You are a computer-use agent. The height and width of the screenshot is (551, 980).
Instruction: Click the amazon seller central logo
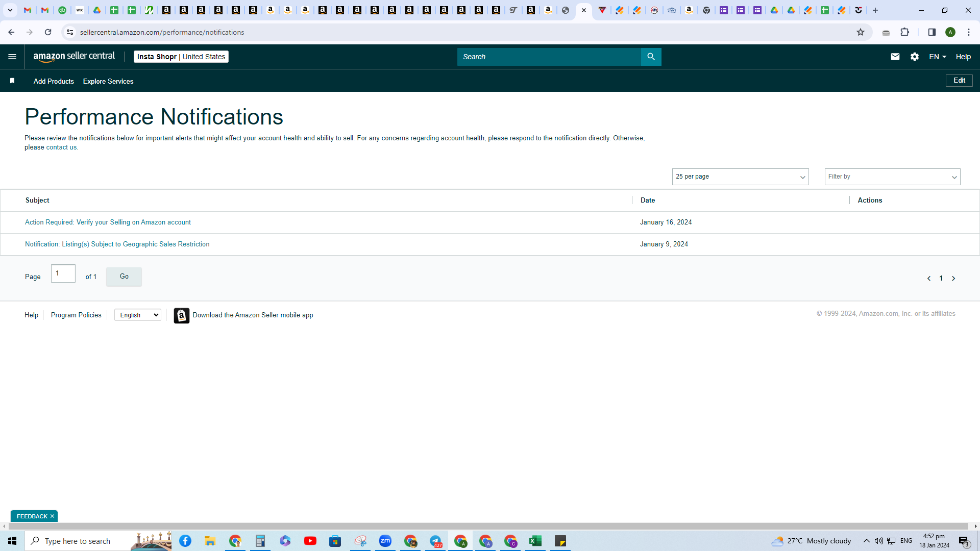74,57
